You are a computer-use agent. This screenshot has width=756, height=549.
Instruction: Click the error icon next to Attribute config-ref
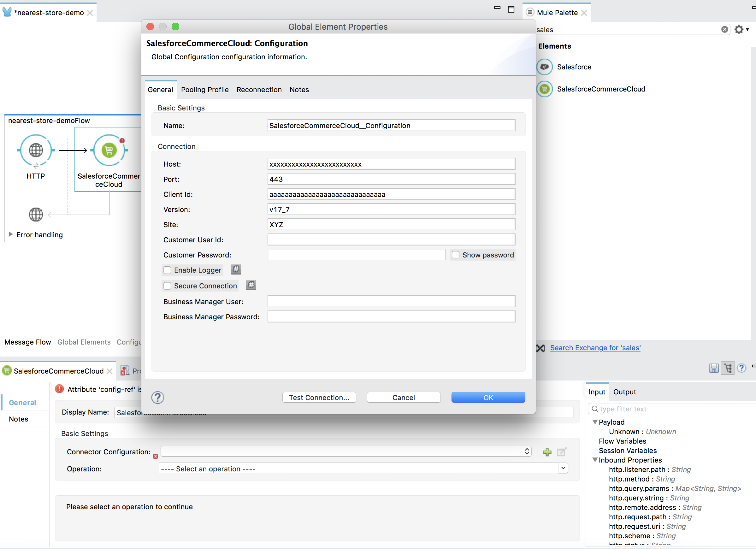[59, 389]
